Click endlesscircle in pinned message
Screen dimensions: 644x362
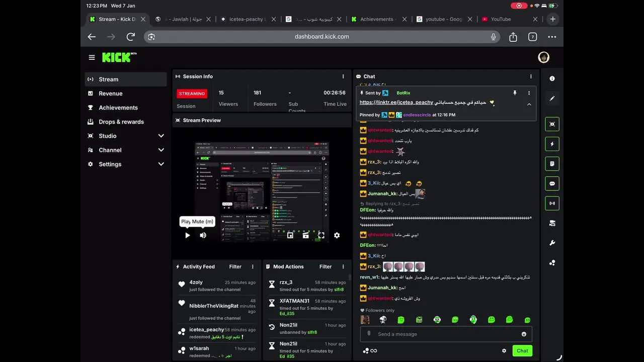point(417,115)
